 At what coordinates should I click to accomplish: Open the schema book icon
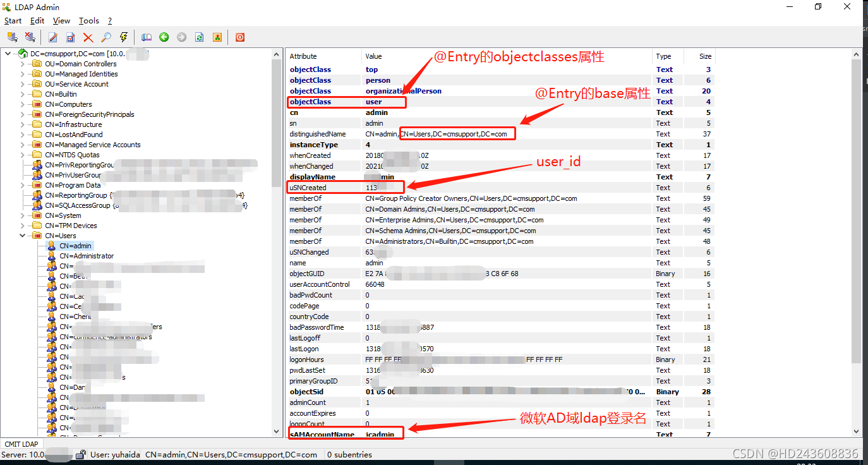click(x=146, y=37)
